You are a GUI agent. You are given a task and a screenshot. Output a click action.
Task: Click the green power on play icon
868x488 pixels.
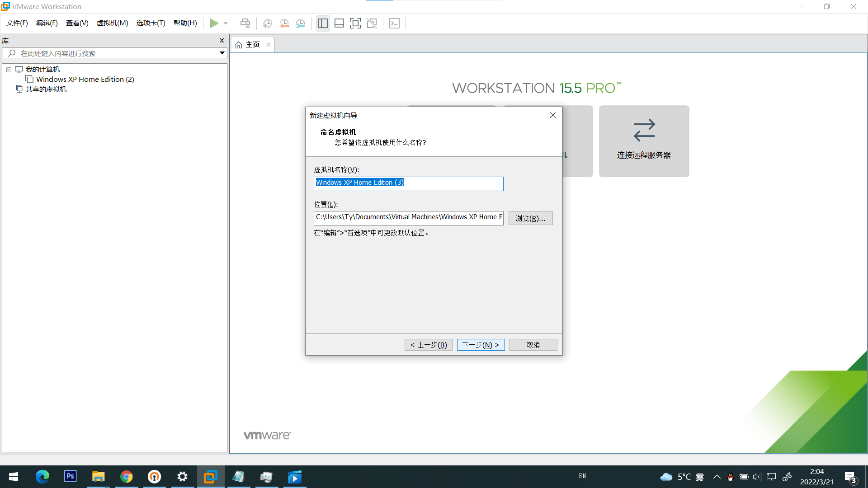pos(214,23)
